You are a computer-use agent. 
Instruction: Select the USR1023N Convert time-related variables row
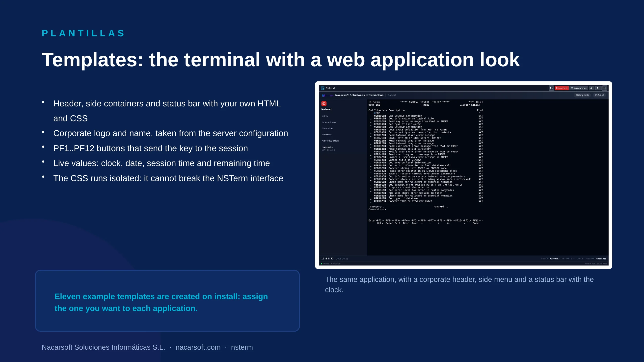427,201
